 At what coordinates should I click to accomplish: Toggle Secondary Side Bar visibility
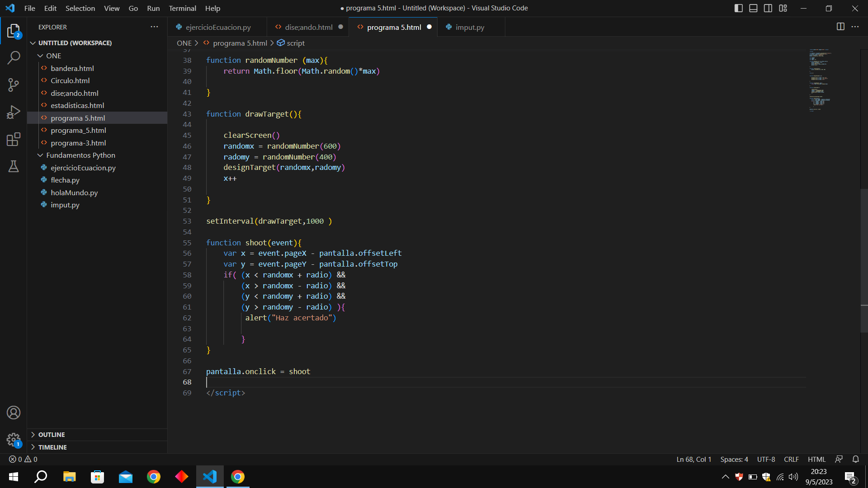(768, 8)
